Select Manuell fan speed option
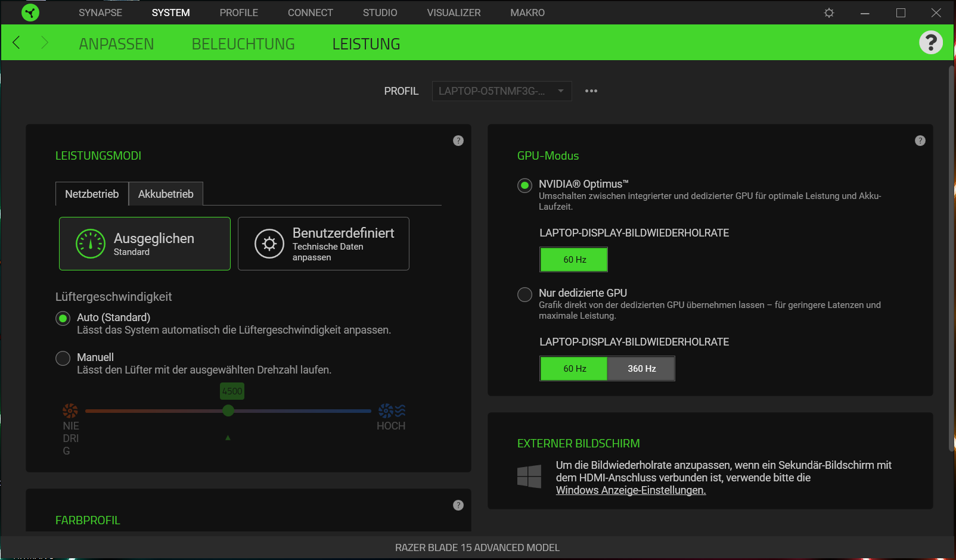 (x=63, y=359)
